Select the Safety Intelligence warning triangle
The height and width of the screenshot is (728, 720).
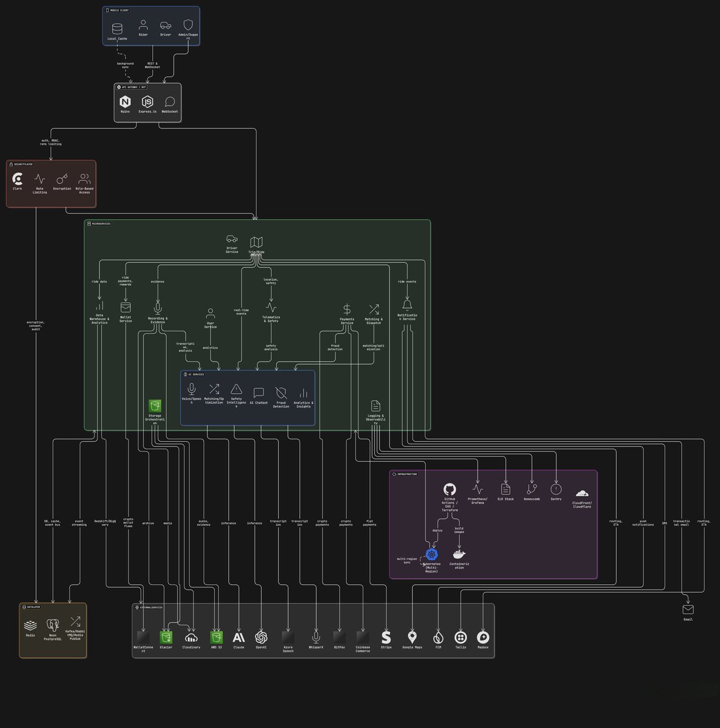pos(237,389)
